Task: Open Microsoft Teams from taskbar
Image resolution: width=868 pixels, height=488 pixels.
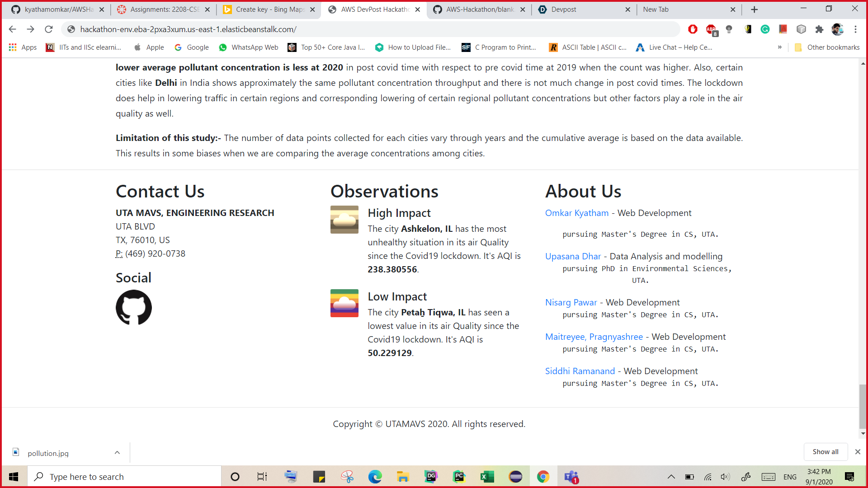Action: (x=571, y=477)
